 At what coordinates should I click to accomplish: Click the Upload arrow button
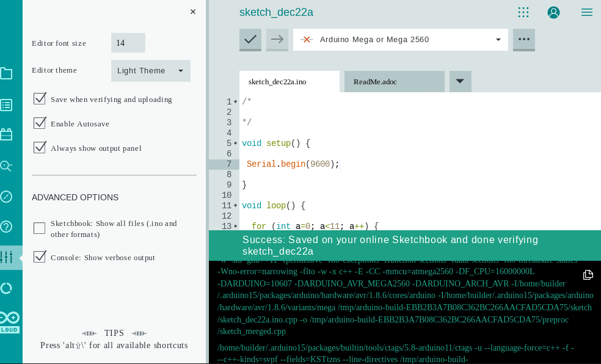coord(277,39)
